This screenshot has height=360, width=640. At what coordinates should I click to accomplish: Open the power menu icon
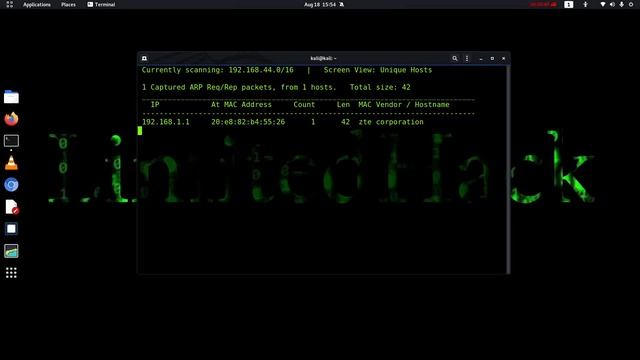click(631, 4)
